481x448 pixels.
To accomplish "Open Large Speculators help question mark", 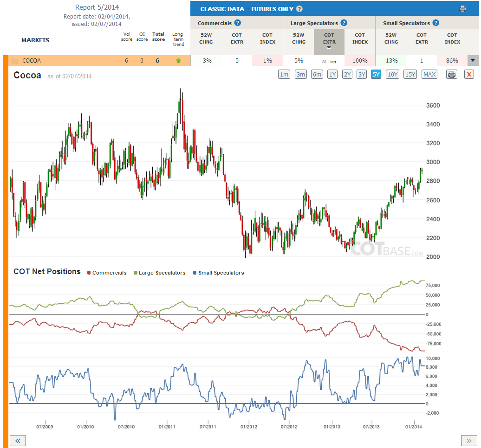I will click(344, 23).
